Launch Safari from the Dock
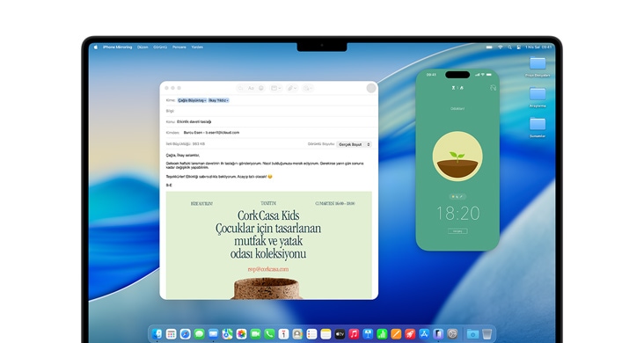The image size is (644, 343). (x=186, y=334)
